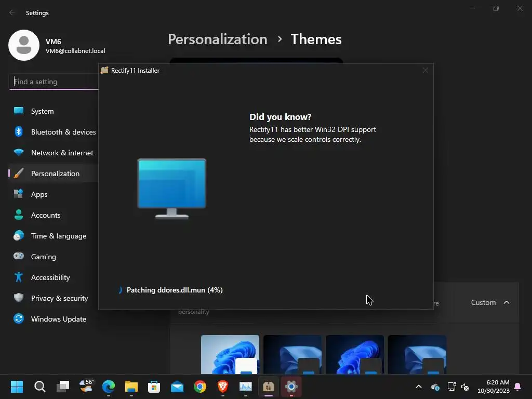Image resolution: width=532 pixels, height=399 pixels.
Task: Open the notification bell
Action: pyautogui.click(x=518, y=387)
